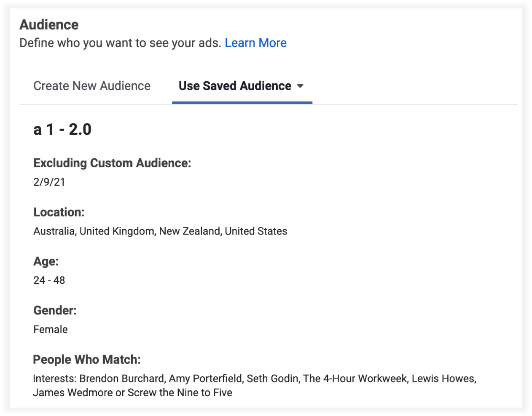Viewport: 532px width, 416px height.
Task: Select the Female gender value
Action: pyautogui.click(x=51, y=329)
